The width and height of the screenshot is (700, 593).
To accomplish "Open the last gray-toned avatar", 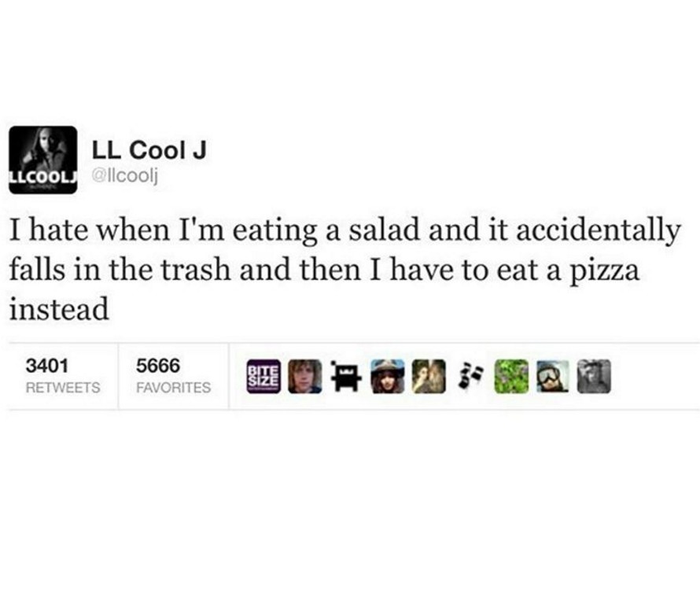I will coord(593,376).
